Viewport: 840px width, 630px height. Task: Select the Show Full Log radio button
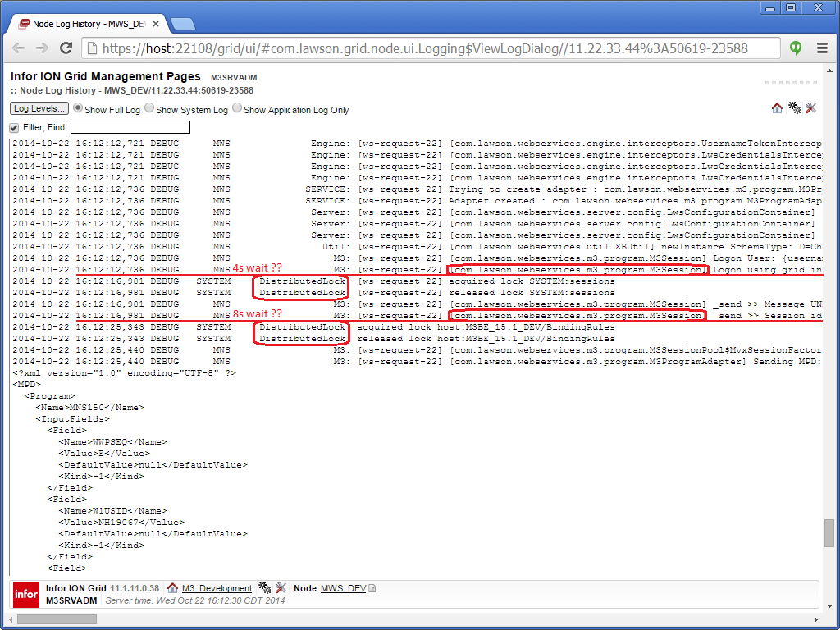[78, 108]
